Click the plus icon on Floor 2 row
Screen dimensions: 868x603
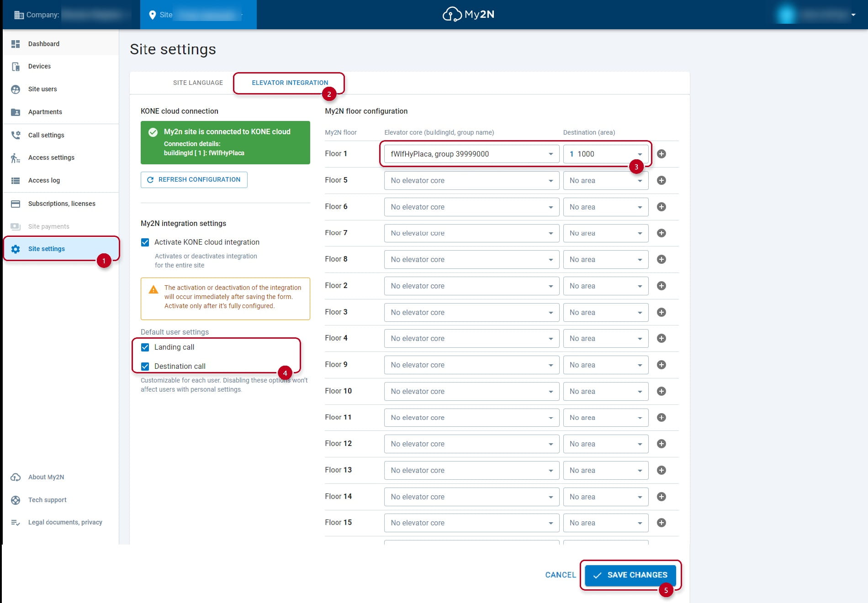(661, 286)
